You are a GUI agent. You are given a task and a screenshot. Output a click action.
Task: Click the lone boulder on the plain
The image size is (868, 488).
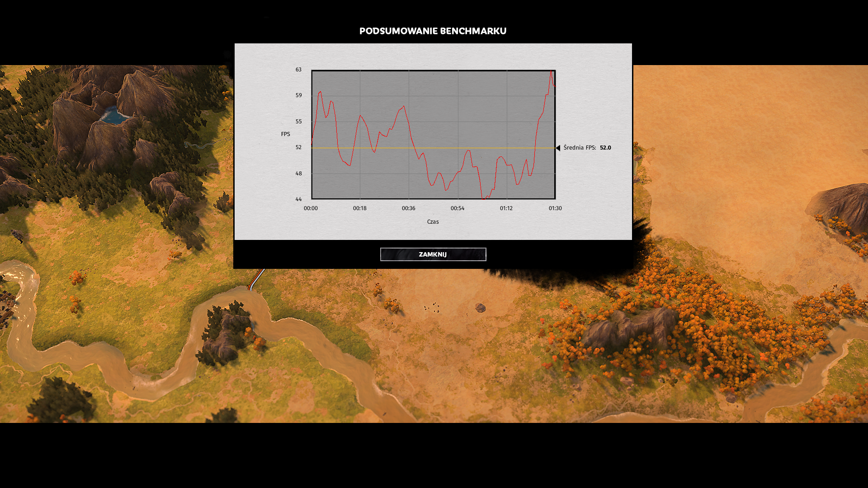(480, 308)
